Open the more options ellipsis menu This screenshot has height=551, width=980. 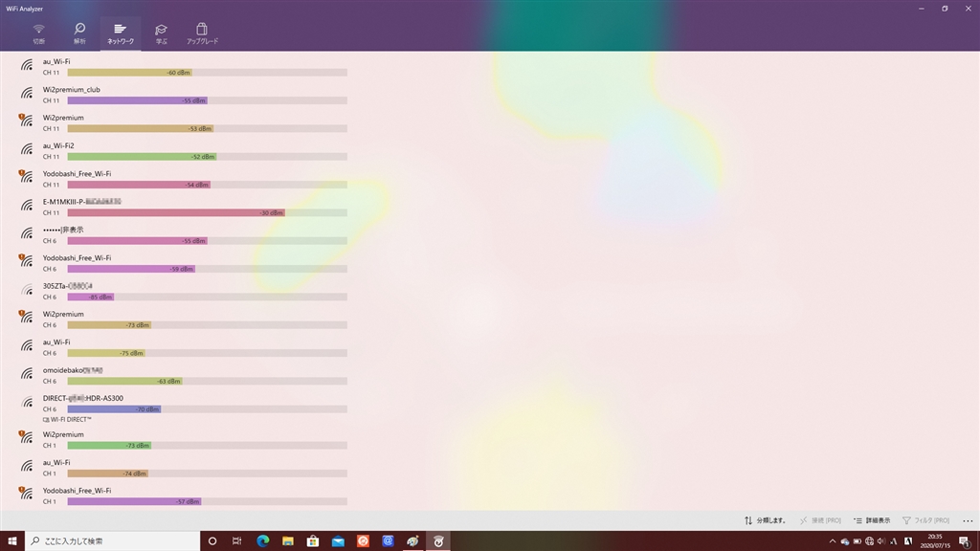coord(968,520)
